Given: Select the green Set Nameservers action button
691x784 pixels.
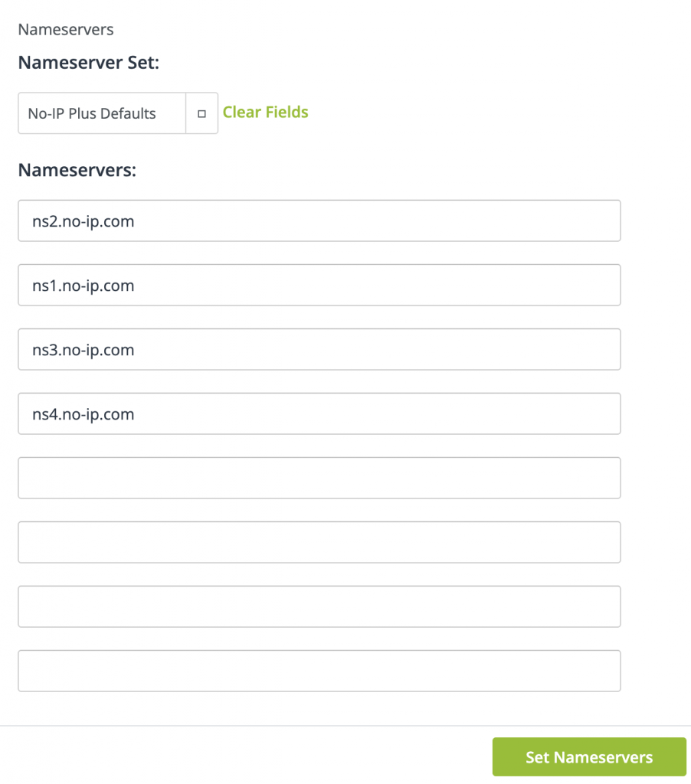Looking at the screenshot, I should pyautogui.click(x=588, y=756).
